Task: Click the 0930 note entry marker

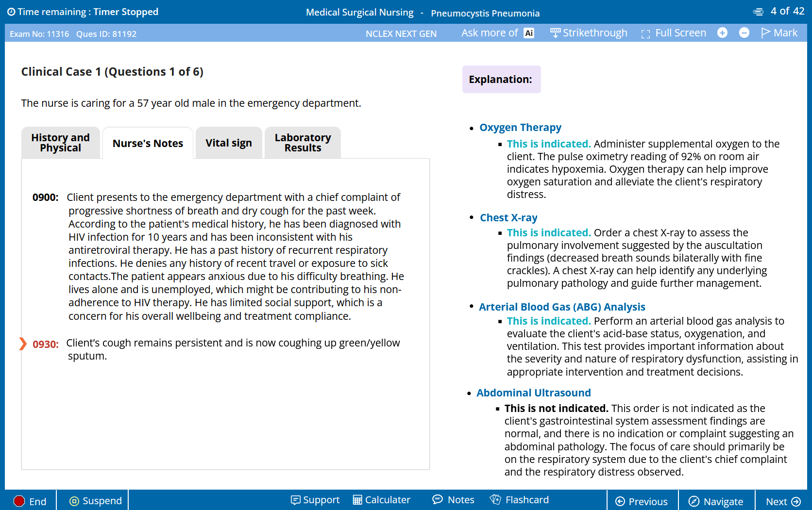Action: [x=23, y=344]
